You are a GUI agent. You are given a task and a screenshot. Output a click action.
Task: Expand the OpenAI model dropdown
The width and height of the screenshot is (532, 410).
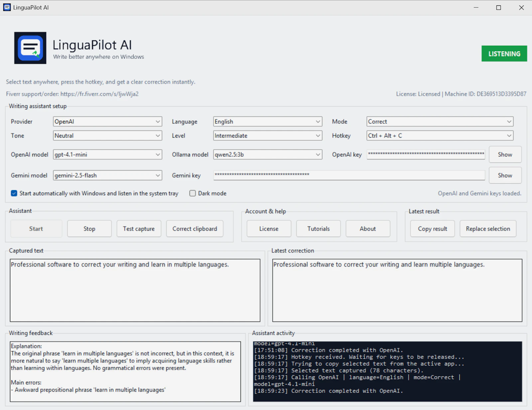tap(107, 154)
